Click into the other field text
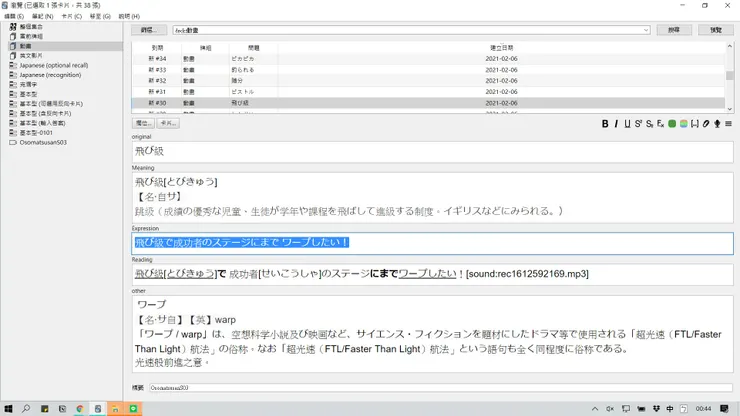This screenshot has height=416, width=740. [x=432, y=333]
